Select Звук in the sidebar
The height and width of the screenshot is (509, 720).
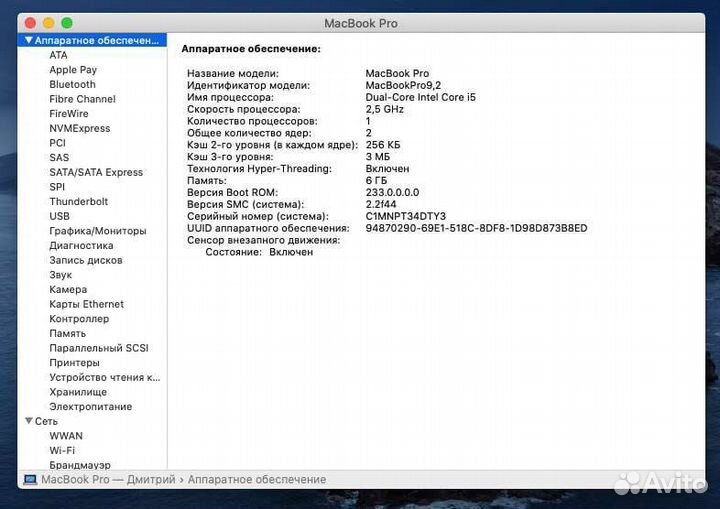click(61, 275)
